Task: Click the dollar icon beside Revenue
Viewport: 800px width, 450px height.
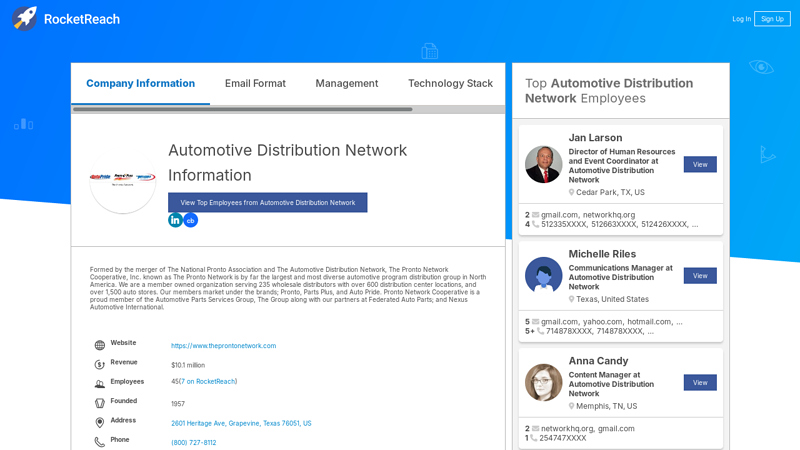Action: point(99,364)
